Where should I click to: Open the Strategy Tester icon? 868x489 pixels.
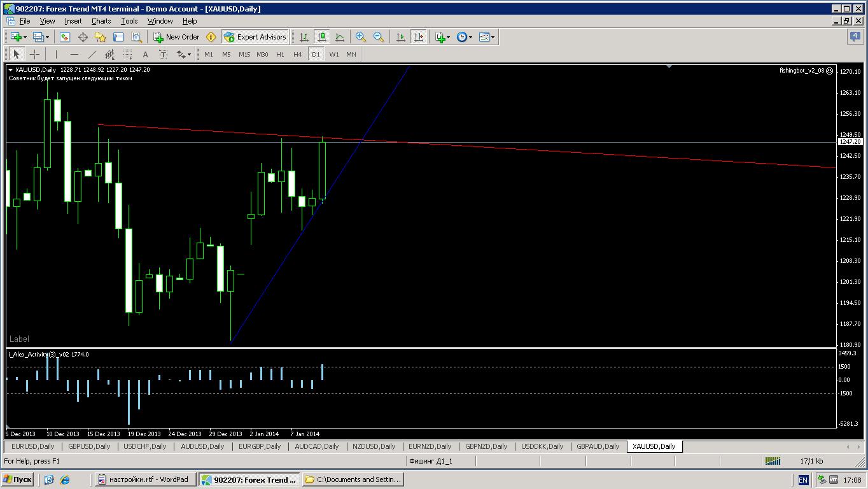click(x=136, y=37)
